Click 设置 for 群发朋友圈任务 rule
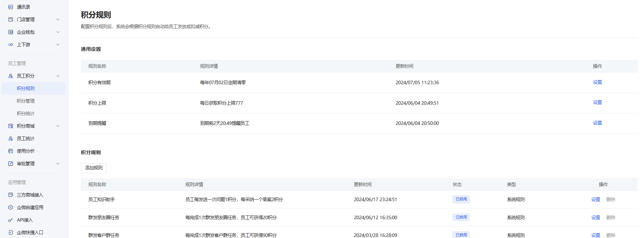644x238 pixels. [x=596, y=217]
